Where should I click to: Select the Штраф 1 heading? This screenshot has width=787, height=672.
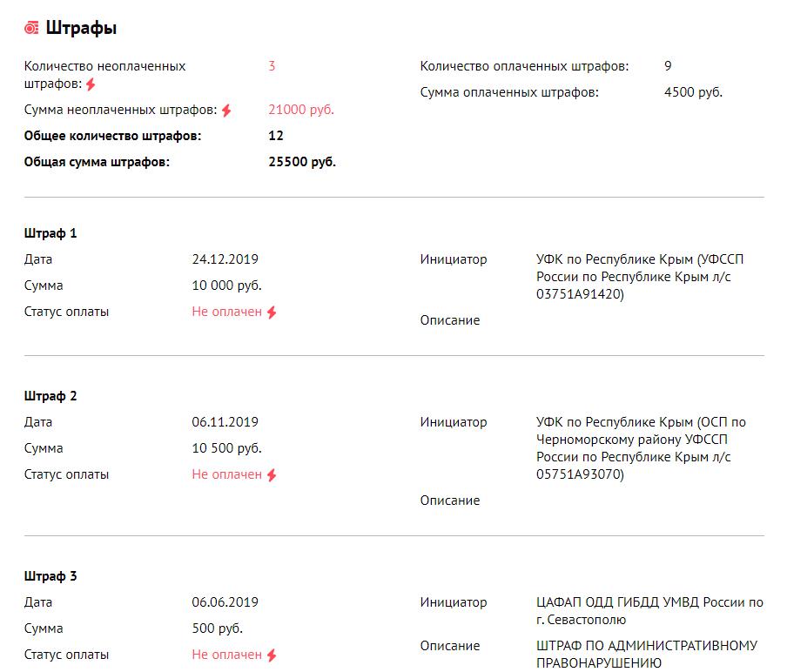pos(50,233)
